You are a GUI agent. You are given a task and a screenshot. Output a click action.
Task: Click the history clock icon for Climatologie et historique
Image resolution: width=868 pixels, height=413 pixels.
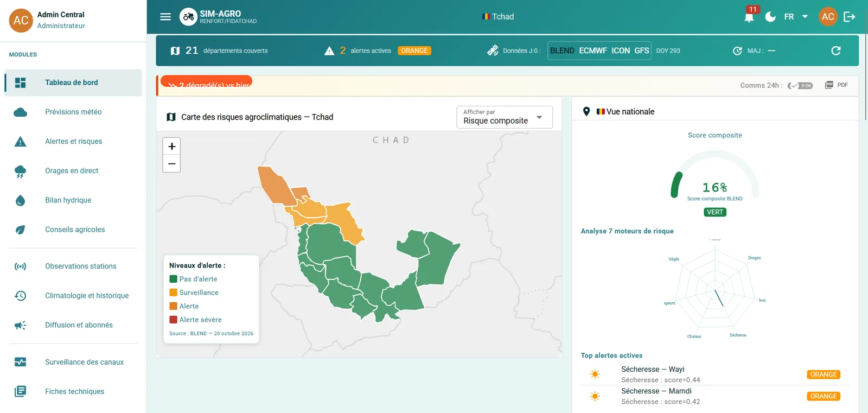pyautogui.click(x=21, y=296)
